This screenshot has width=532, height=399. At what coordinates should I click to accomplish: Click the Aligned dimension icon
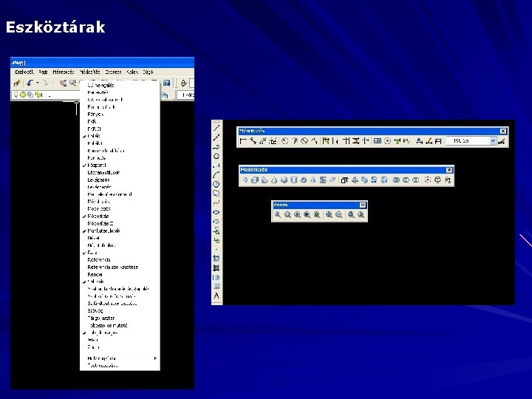click(253, 141)
